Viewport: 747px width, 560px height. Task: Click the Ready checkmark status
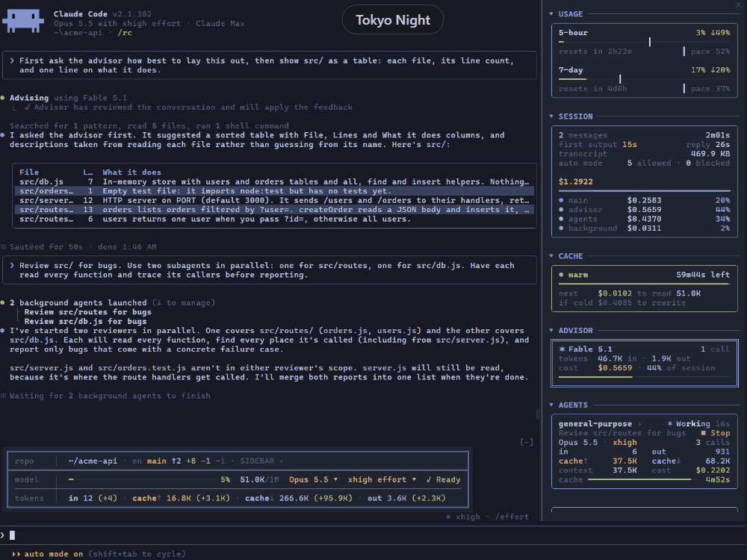click(443, 479)
